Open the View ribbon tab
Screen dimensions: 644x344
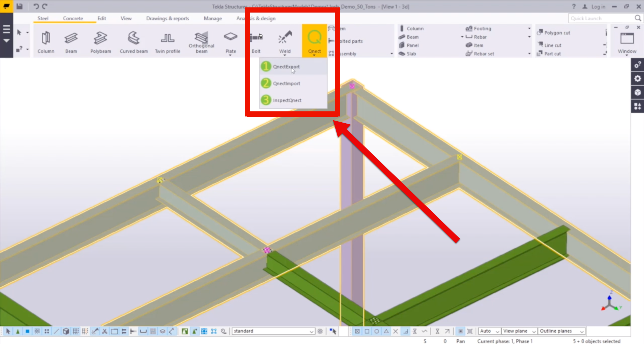click(126, 18)
